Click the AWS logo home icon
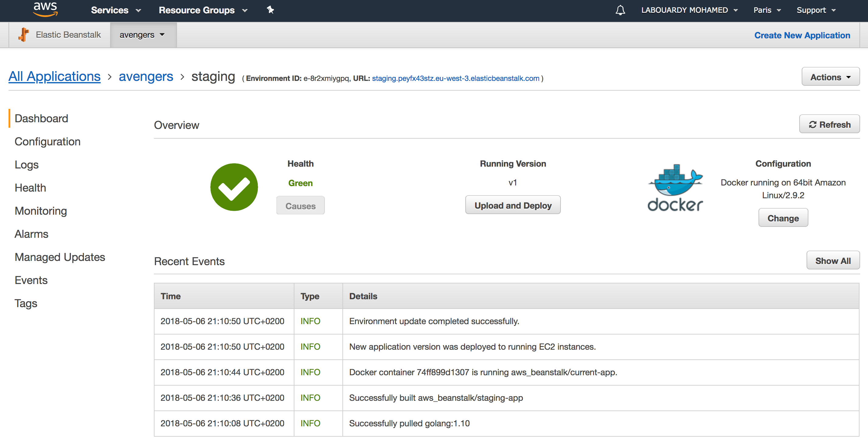Image resolution: width=868 pixels, height=447 pixels. 46,9
